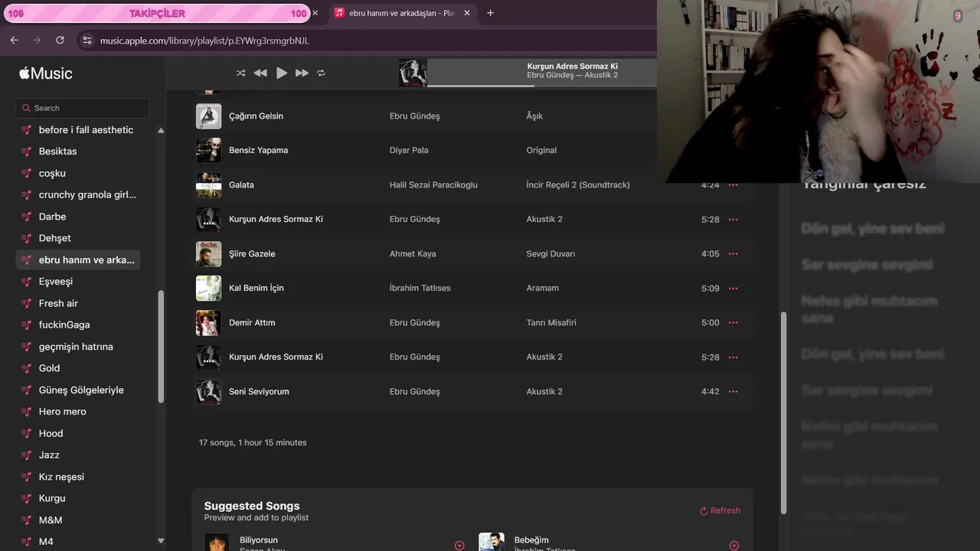Toggle shuffle playback
This screenshot has width=980, height=551.
click(x=240, y=73)
